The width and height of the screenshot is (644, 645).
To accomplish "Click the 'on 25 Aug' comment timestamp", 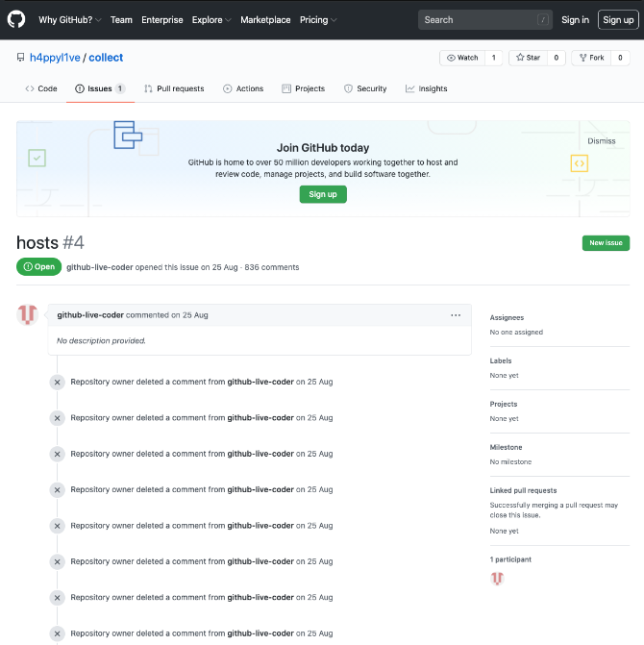I will (189, 315).
